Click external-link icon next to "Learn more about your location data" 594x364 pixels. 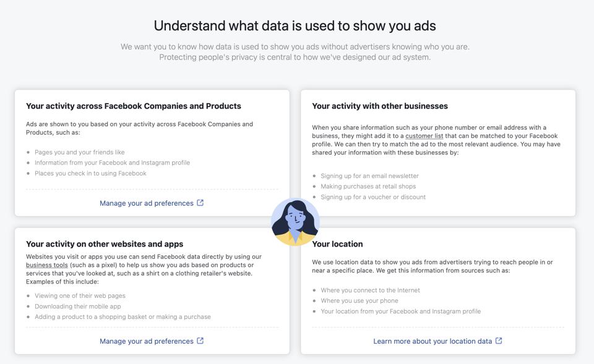(x=499, y=341)
